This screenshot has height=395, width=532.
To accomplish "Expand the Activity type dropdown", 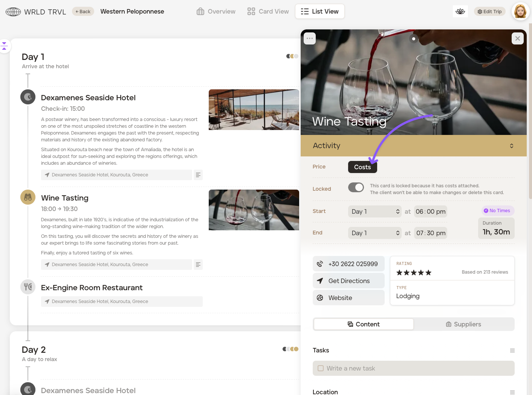I will [511, 146].
